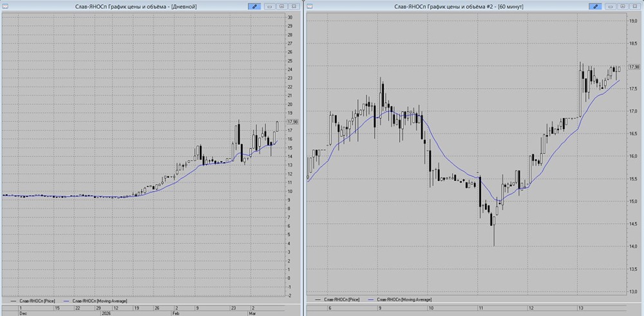Restore the Дневной chart window
The height and width of the screenshot is (316, 644).
[x=282, y=6]
